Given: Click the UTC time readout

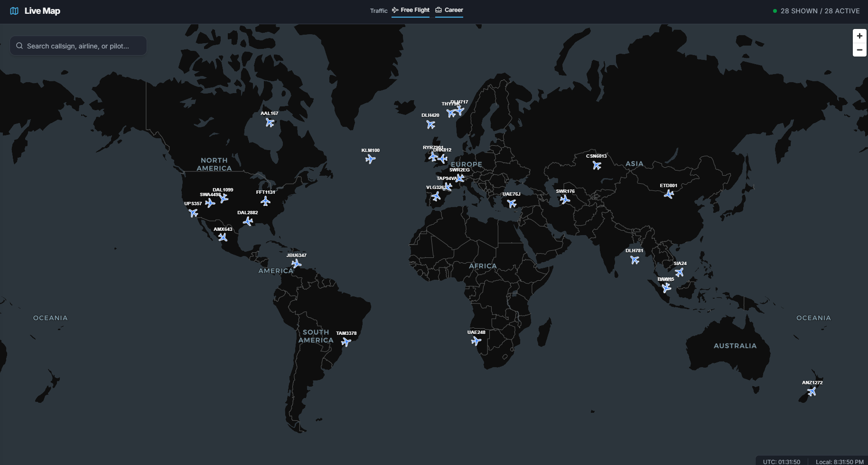Looking at the screenshot, I should 782,462.
